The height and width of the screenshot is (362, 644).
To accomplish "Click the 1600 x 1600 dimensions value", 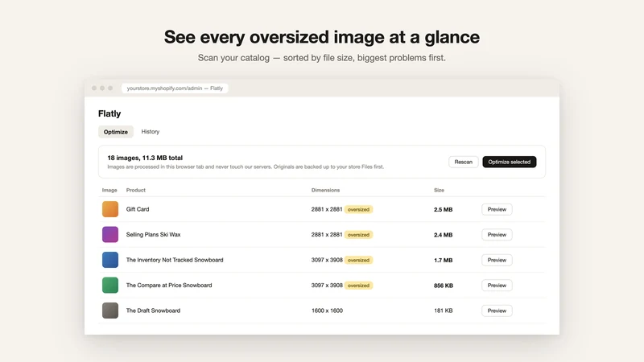I will [327, 311].
